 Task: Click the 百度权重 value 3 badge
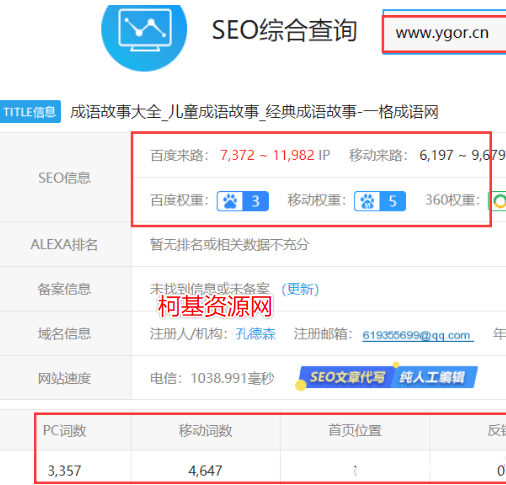click(x=256, y=201)
